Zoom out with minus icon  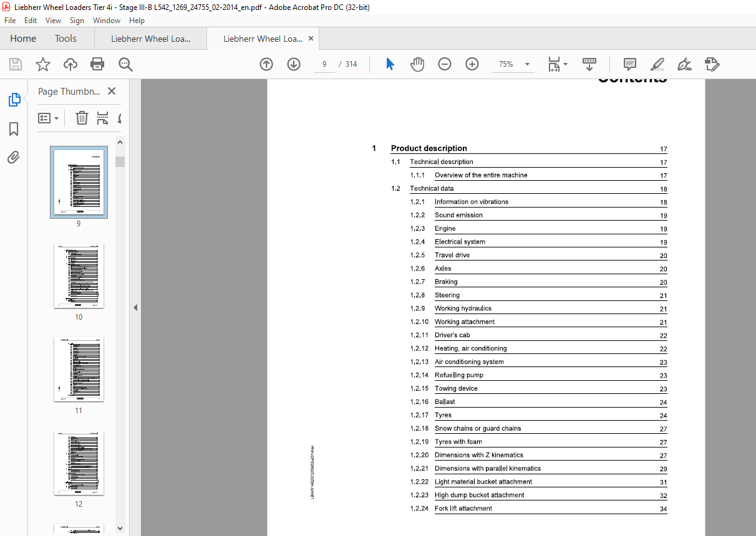pyautogui.click(x=445, y=64)
